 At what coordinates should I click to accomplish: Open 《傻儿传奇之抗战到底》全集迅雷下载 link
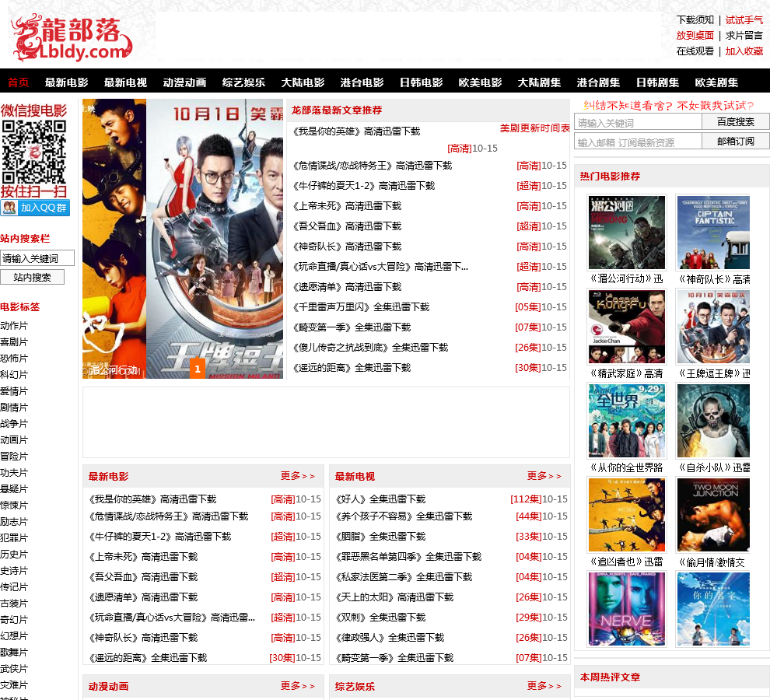[x=371, y=348]
